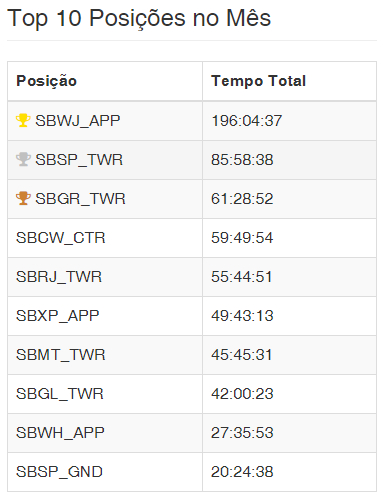Click the bronze trophy icon
The height and width of the screenshot is (499, 383).
(x=23, y=198)
